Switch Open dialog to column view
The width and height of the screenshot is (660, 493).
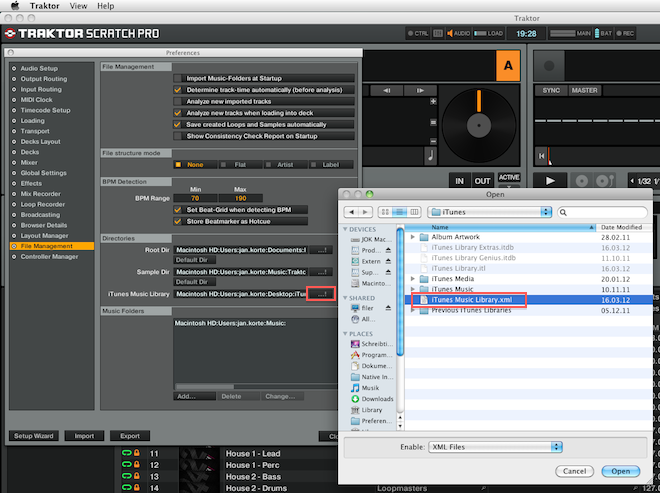[x=414, y=212]
